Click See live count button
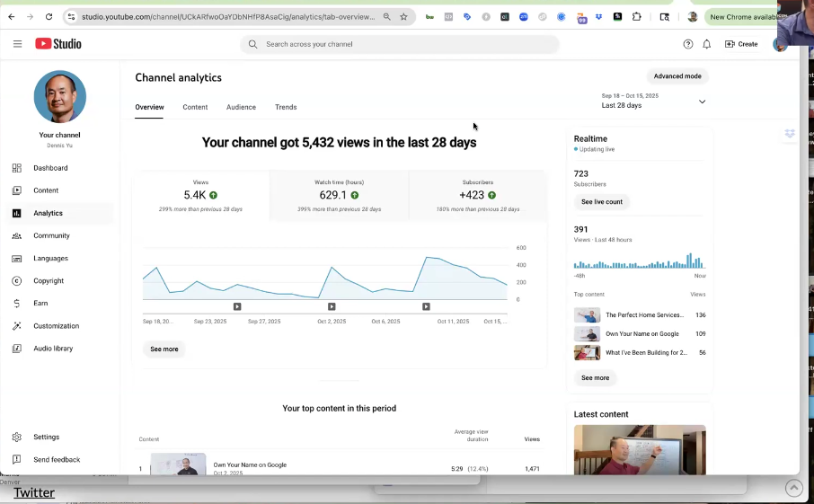 (x=602, y=202)
